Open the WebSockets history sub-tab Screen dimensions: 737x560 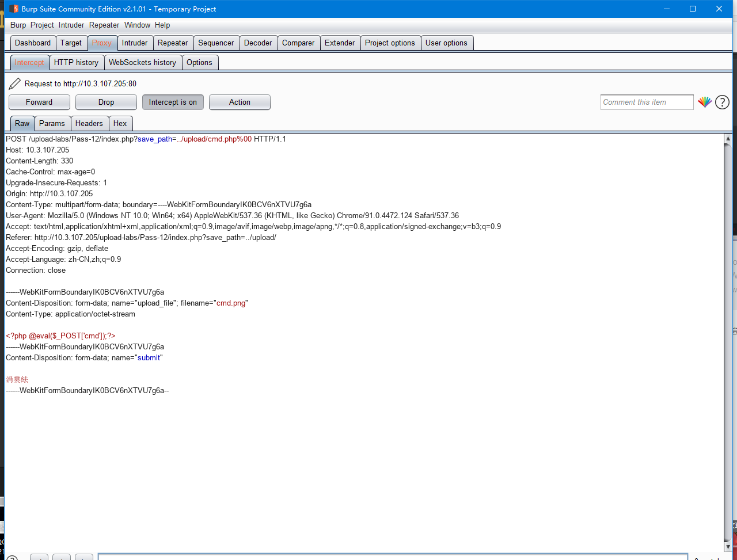pyautogui.click(x=142, y=62)
